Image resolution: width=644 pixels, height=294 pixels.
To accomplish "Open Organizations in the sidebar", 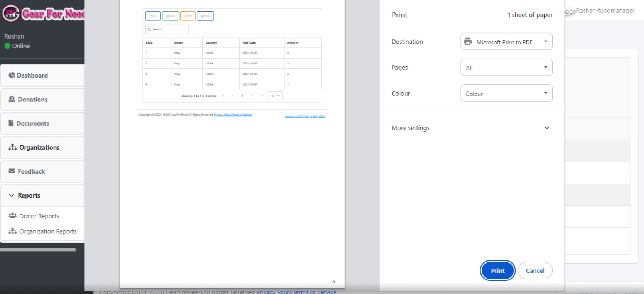I will click(42, 147).
